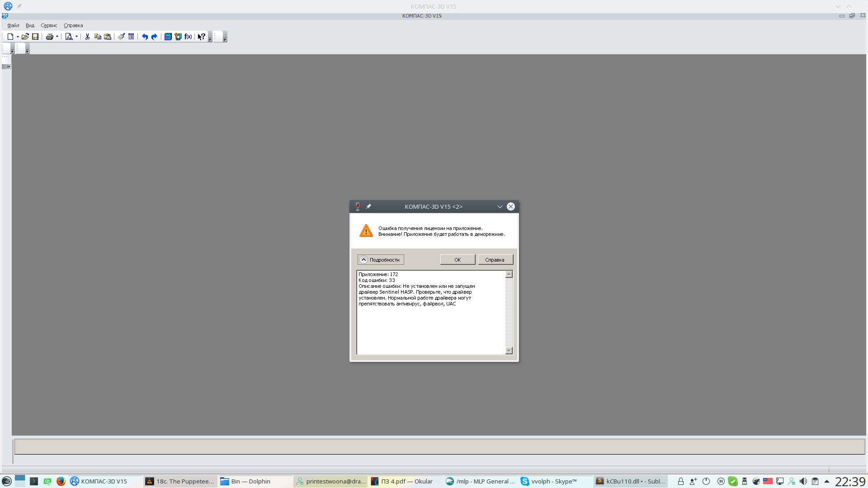Screen dimensions: 868x488
Task: Open the Properties table icon
Action: 131,37
